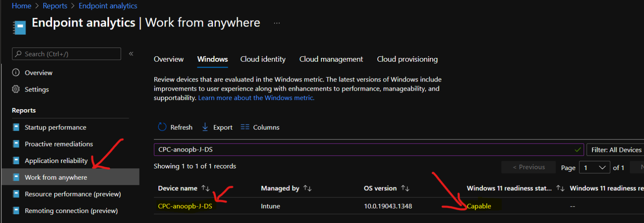This screenshot has height=223, width=644.
Task: Open the Cloud management tab
Action: [331, 59]
